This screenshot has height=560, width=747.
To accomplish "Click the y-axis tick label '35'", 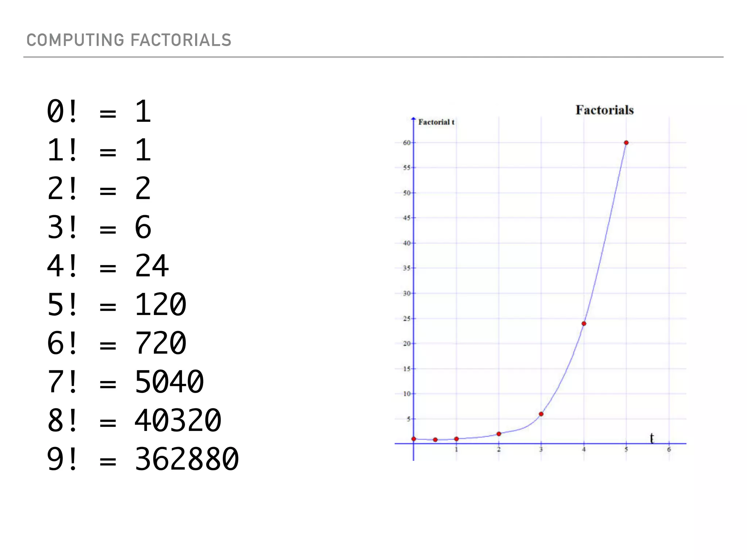I will coord(406,268).
